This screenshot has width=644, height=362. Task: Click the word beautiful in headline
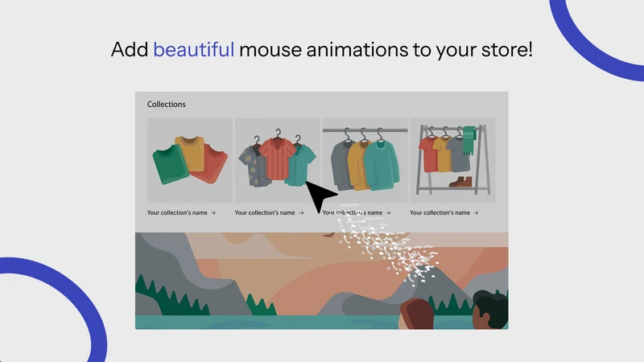click(x=193, y=50)
